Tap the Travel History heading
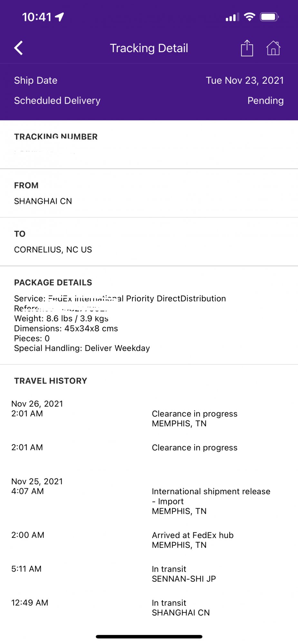The width and height of the screenshot is (298, 644). (x=51, y=381)
